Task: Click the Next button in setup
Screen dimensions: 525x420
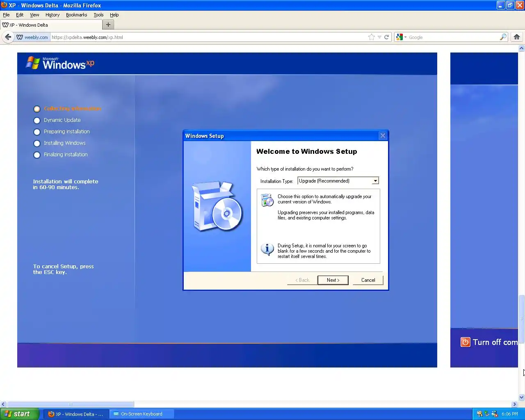Action: 333,280
